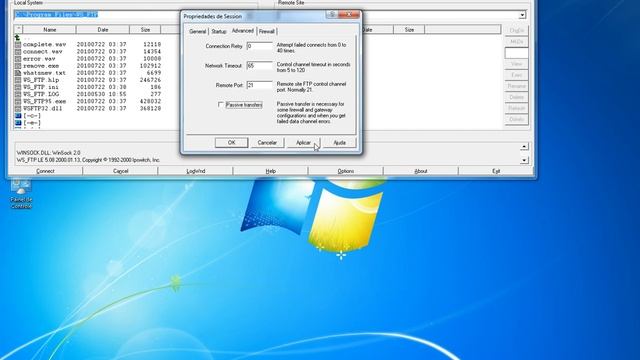
Task: Select the error.wav row
Action: (88, 58)
